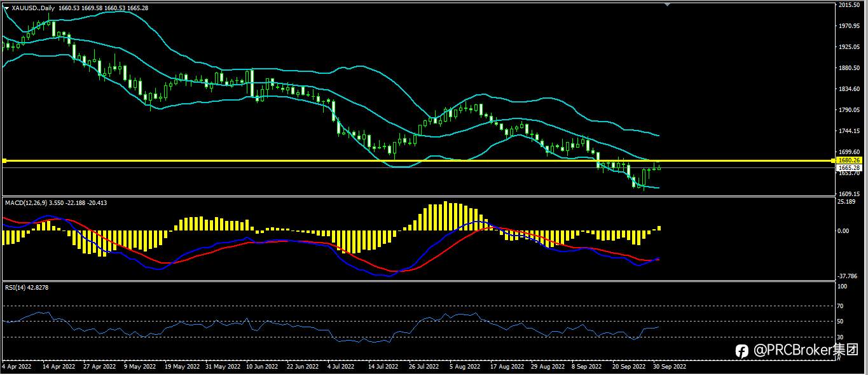Click the 1744.15 price axis label
The width and height of the screenshot is (868, 375).
tap(850, 131)
